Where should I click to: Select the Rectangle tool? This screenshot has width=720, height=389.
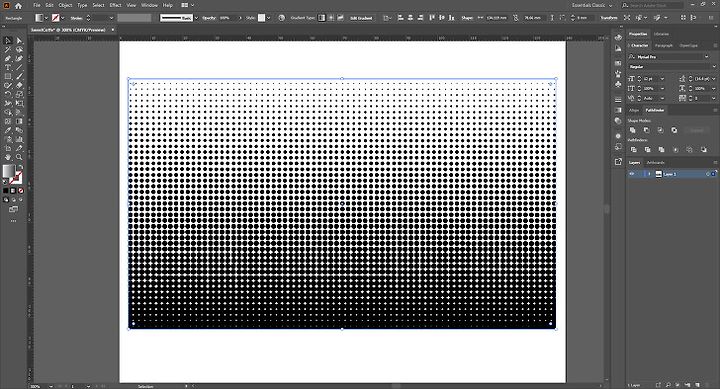pos(8,77)
